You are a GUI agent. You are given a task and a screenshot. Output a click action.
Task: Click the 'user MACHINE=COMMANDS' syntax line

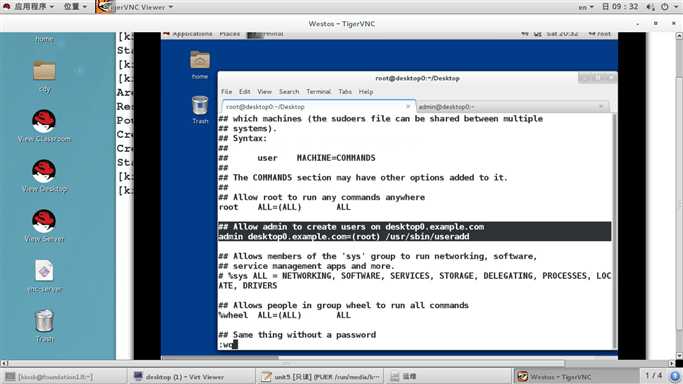point(316,158)
